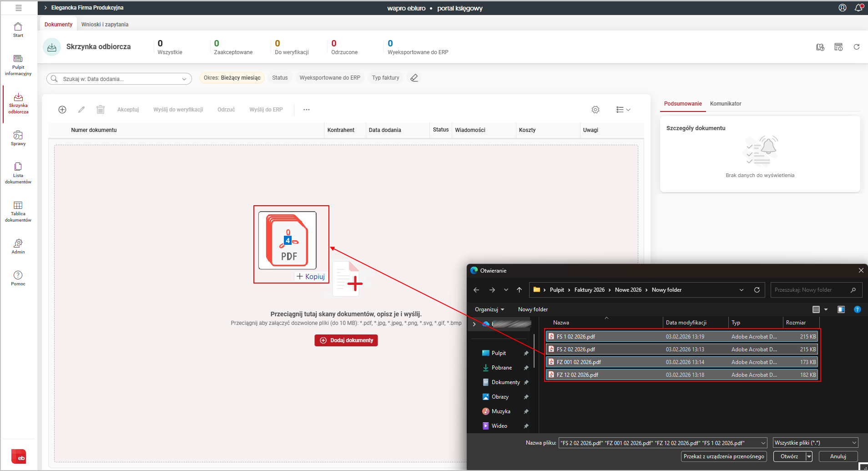
Task: Click the Dodaj dokumenty button
Action: 346,340
